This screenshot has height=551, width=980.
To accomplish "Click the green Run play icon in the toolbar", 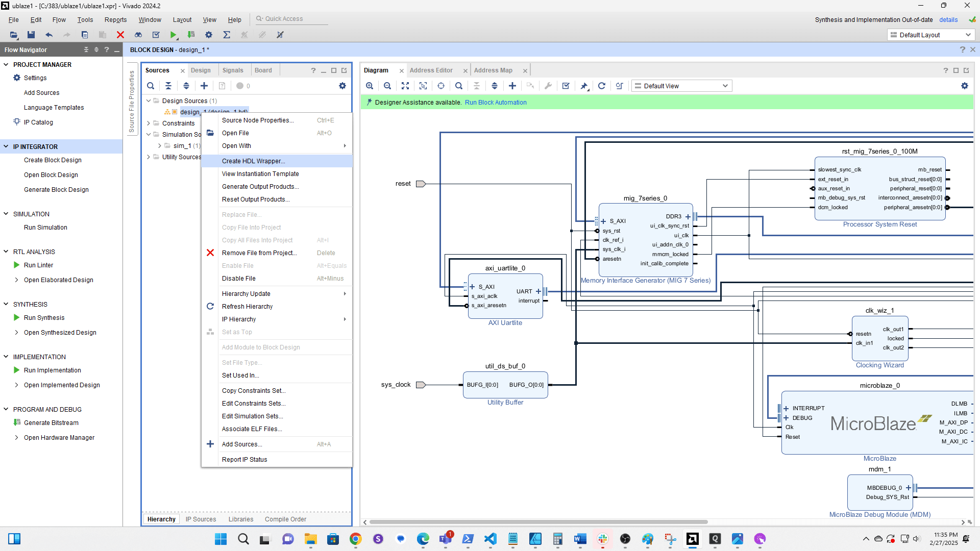I will point(174,35).
